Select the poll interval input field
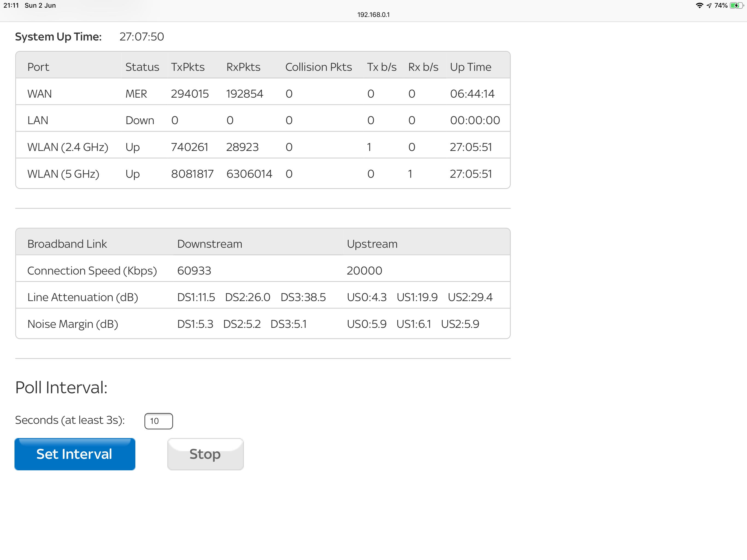The width and height of the screenshot is (747, 560). pos(158,420)
